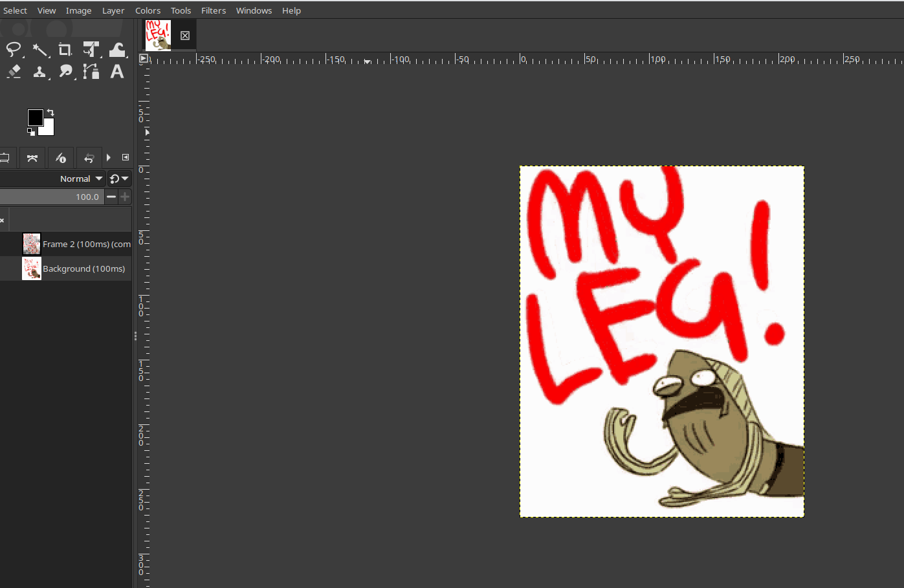Select the Paths tool
This screenshot has width=904, height=588.
point(91,71)
